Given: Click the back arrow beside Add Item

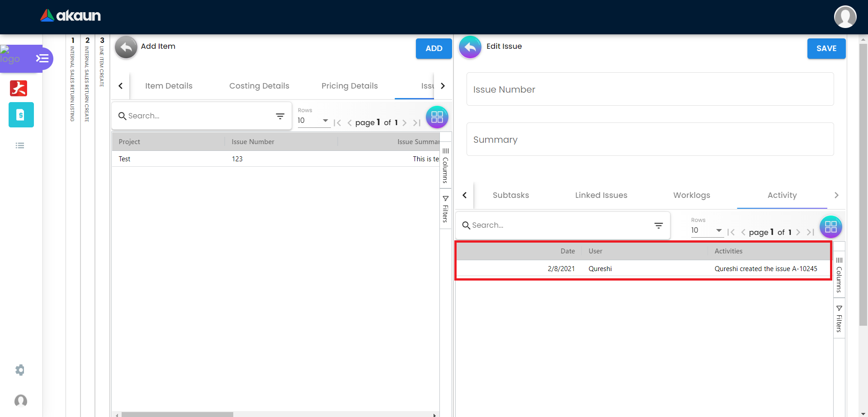Looking at the screenshot, I should (x=126, y=47).
